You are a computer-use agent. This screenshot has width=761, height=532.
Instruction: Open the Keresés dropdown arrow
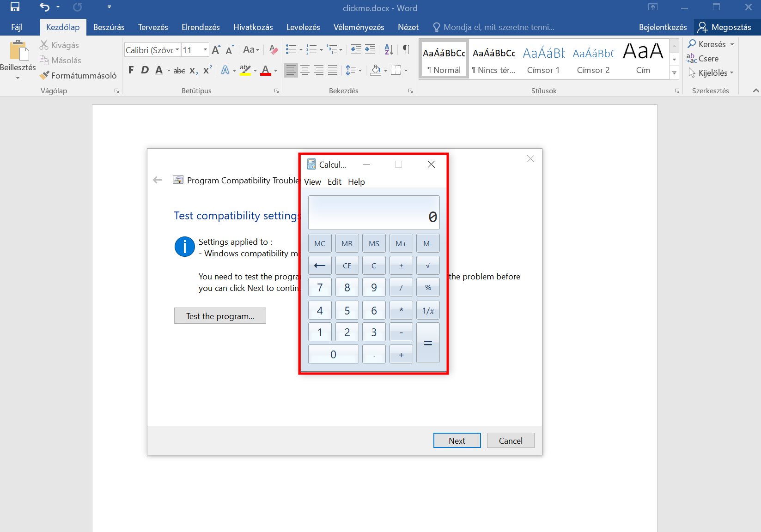[x=732, y=44]
